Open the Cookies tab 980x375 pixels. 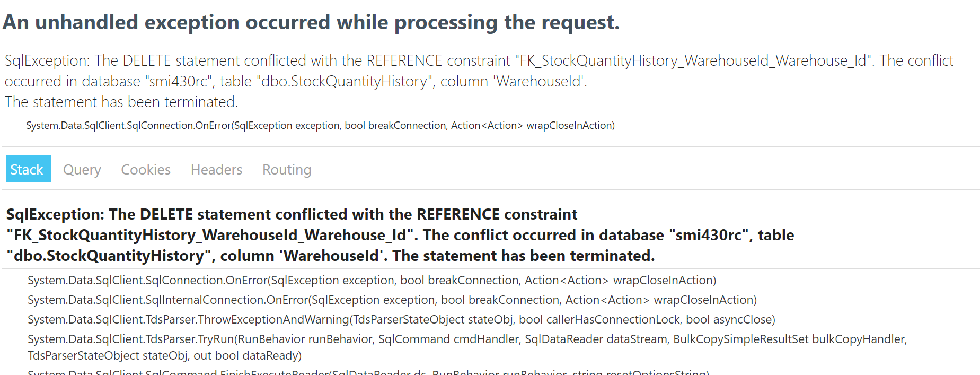[145, 169]
